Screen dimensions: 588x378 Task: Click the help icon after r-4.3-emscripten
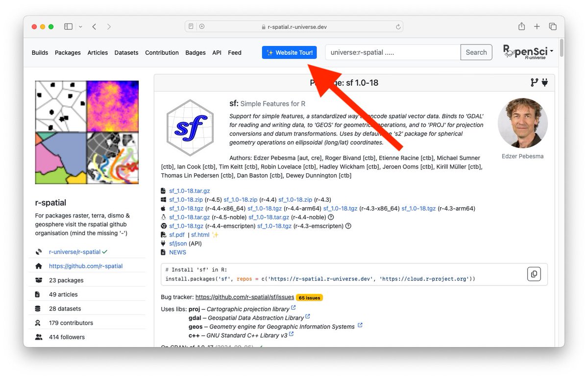coord(348,226)
